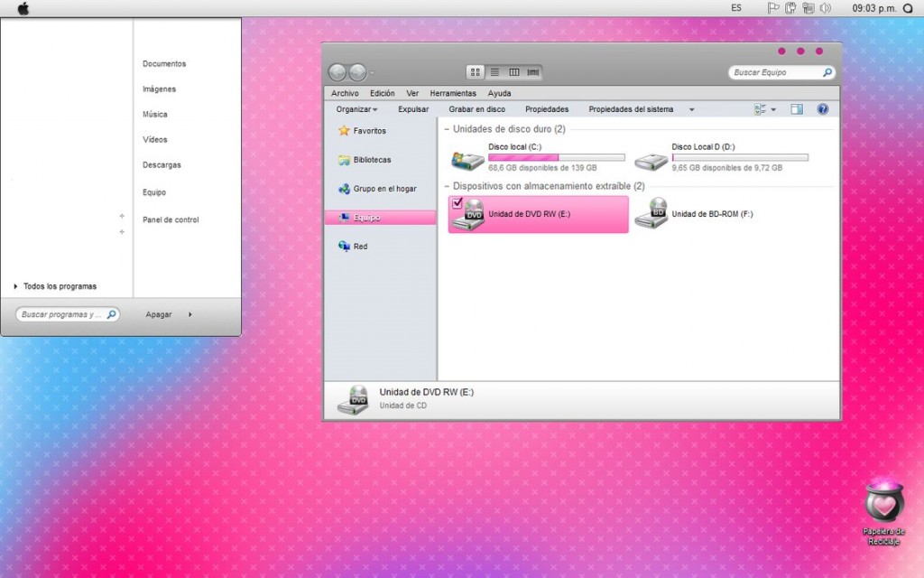Click Expulsar in the toolbar
Image resolution: width=924 pixels, height=578 pixels.
tap(413, 108)
